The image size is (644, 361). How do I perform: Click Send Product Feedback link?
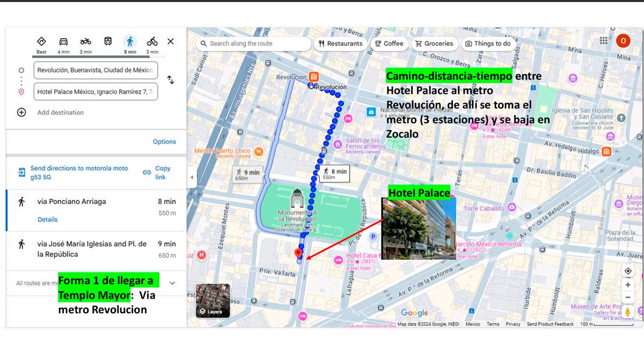click(x=550, y=324)
